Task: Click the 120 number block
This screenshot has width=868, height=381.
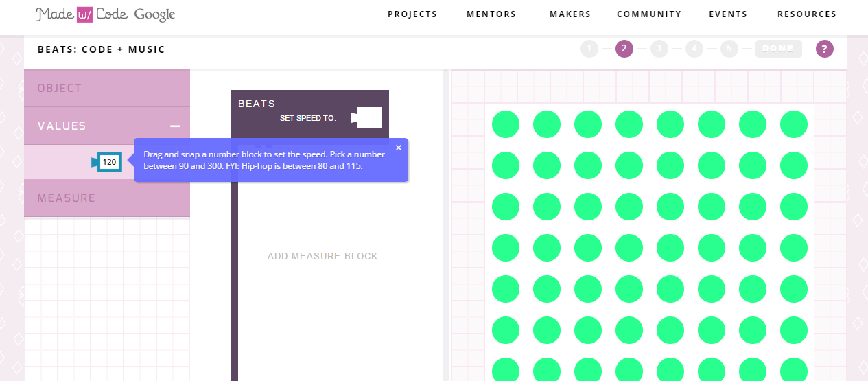Action: point(109,162)
